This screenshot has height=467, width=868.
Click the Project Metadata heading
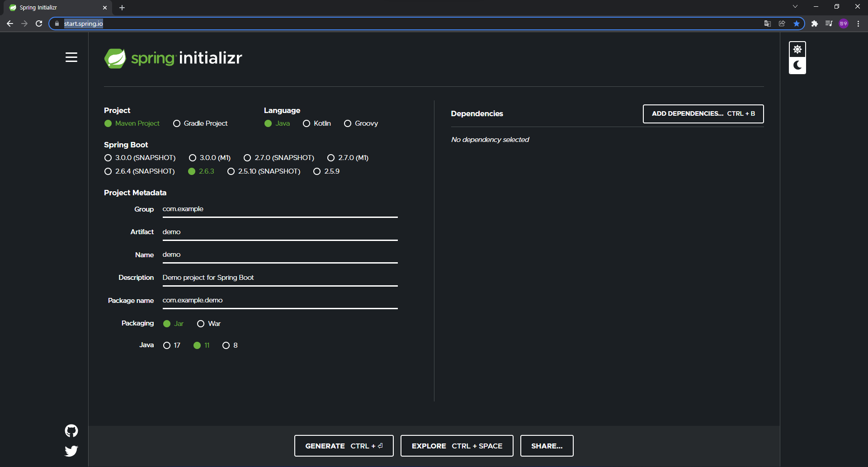click(x=135, y=193)
